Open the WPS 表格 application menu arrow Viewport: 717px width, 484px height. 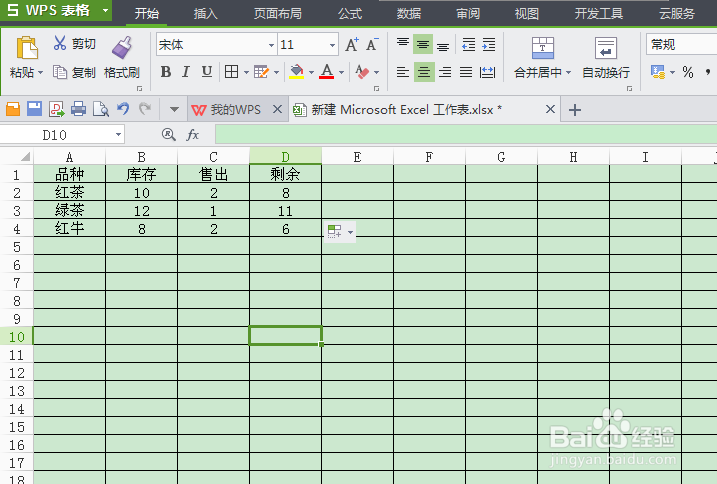pyautogui.click(x=106, y=10)
